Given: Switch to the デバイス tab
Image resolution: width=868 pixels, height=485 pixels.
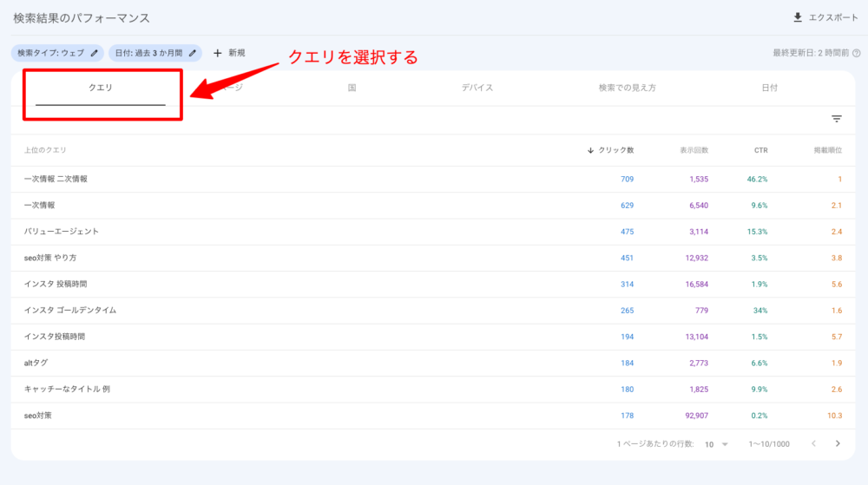Looking at the screenshot, I should 477,88.
